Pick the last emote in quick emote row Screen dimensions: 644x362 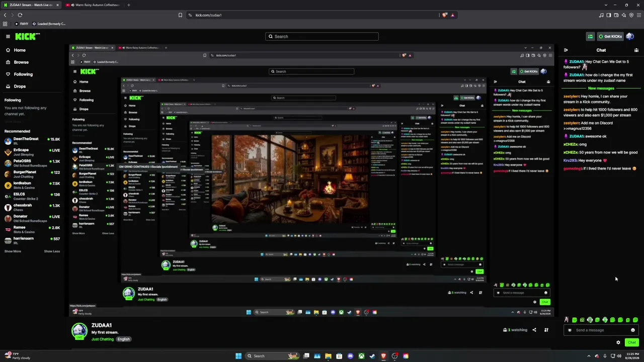click(635, 320)
